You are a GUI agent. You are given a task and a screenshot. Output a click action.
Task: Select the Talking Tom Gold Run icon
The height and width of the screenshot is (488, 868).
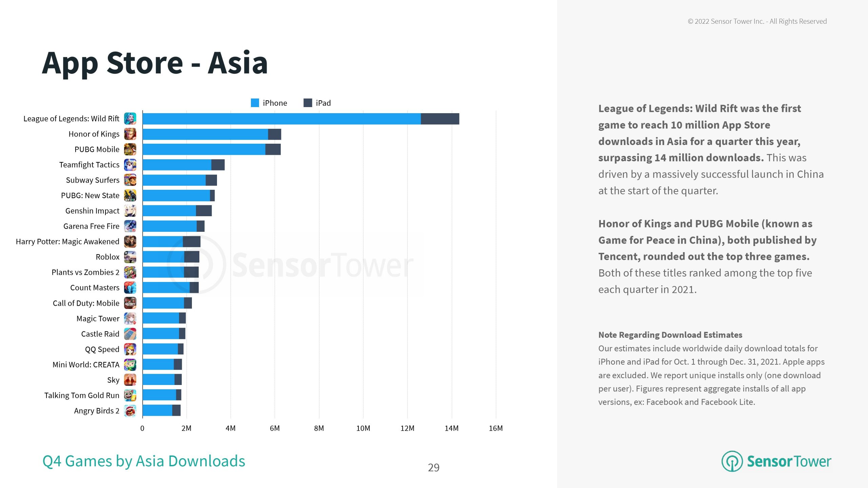pos(130,395)
